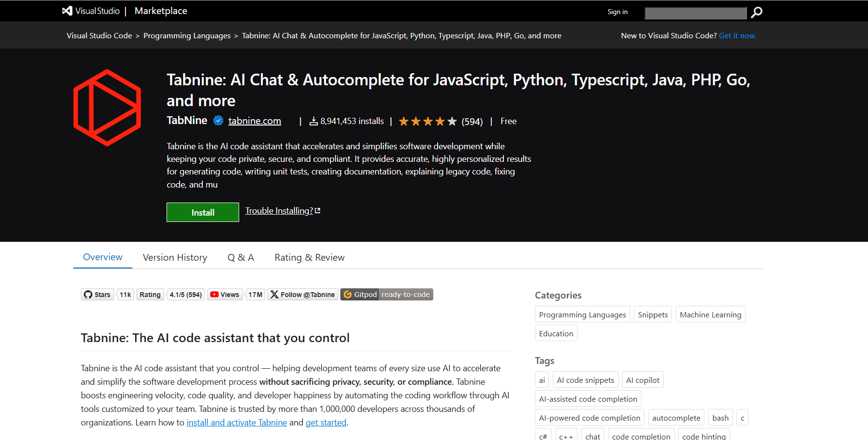
Task: Click the verified publisher badge icon
Action: click(x=218, y=121)
